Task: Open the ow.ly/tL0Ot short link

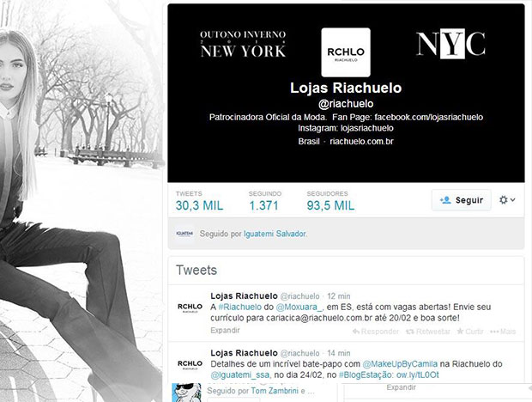Action: 418,375
